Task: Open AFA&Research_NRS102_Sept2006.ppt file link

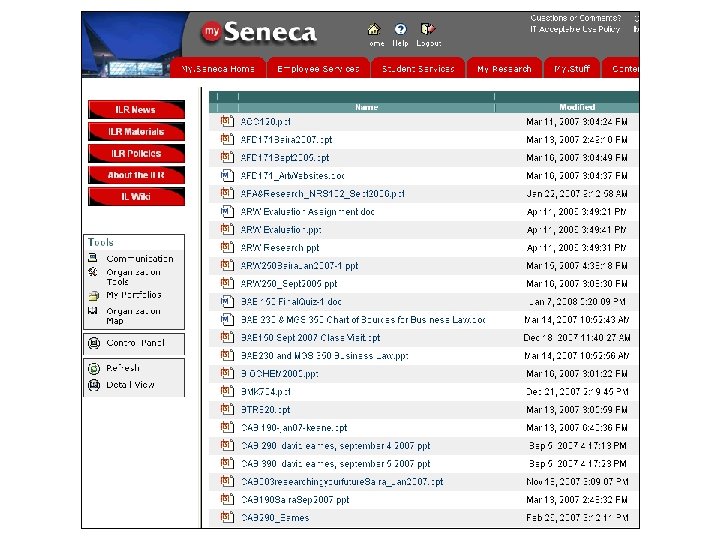Action: (x=322, y=193)
